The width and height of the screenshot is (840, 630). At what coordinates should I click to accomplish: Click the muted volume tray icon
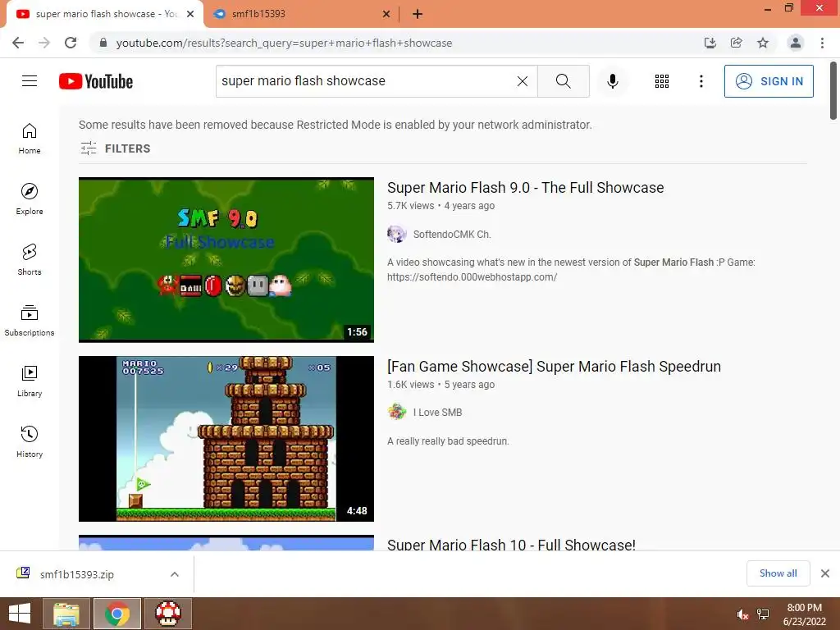click(742, 614)
